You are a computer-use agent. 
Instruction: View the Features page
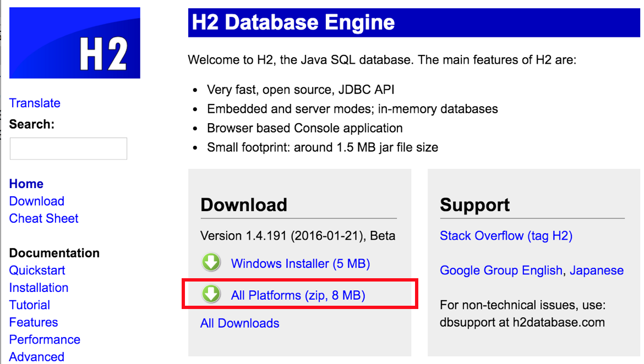tap(33, 322)
